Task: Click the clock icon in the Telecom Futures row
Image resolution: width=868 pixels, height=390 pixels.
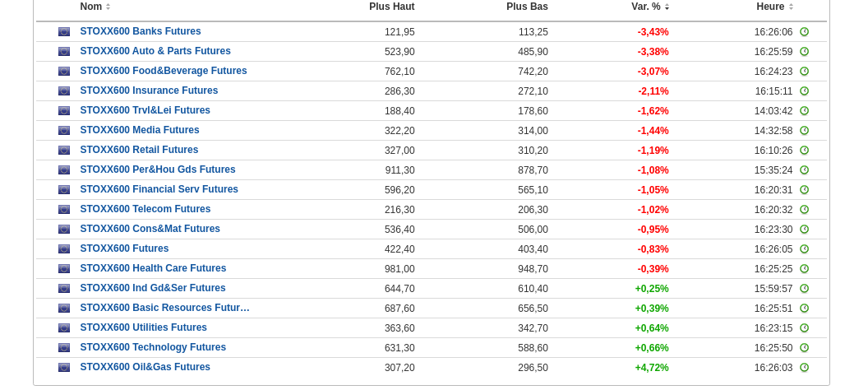Action: click(804, 210)
